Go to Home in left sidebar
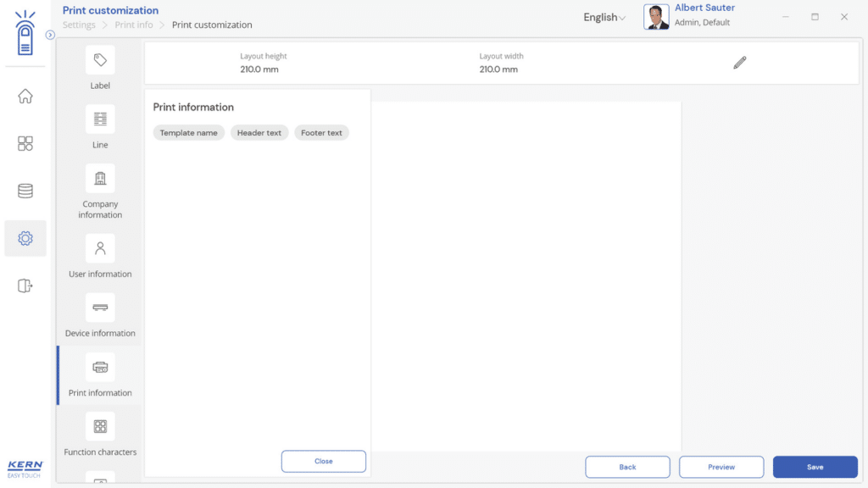Screen dimensions: 868x488 (x=25, y=97)
